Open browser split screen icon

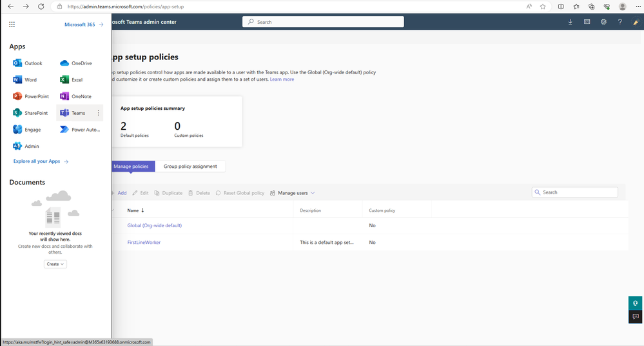(x=561, y=6)
